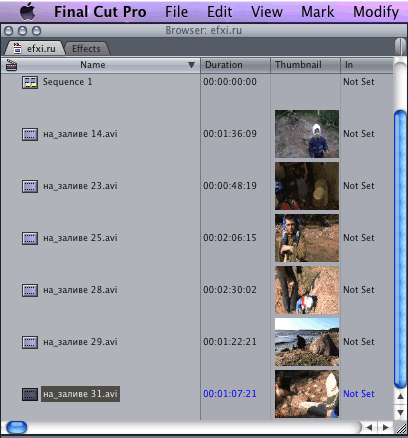Open the Edit menu
Viewport: 408px width, 438px height.
click(x=219, y=12)
